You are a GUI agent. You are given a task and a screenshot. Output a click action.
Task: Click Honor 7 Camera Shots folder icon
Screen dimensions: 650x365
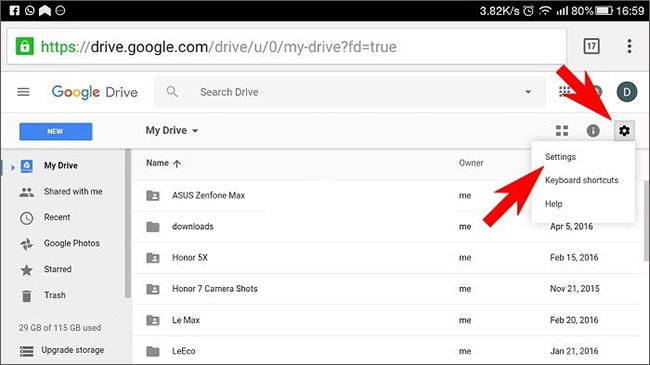(x=153, y=289)
